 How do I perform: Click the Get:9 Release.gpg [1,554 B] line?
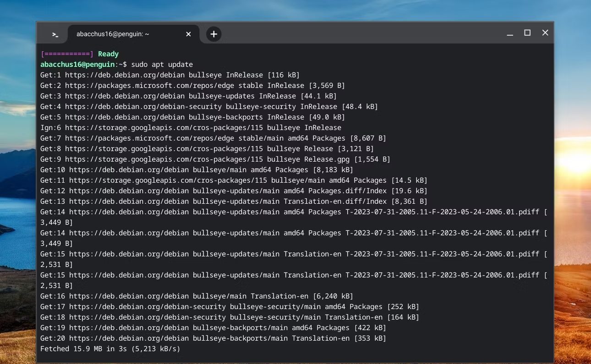point(215,159)
